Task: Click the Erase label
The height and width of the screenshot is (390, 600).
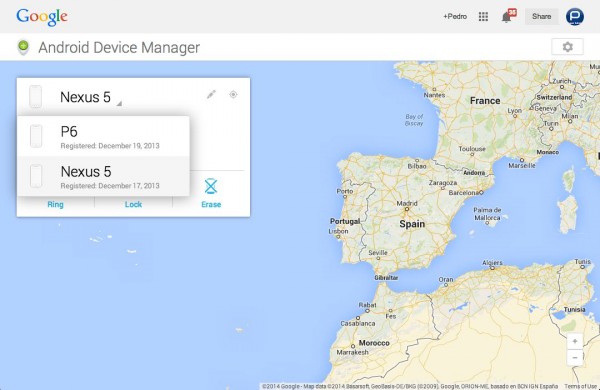Action: (211, 204)
